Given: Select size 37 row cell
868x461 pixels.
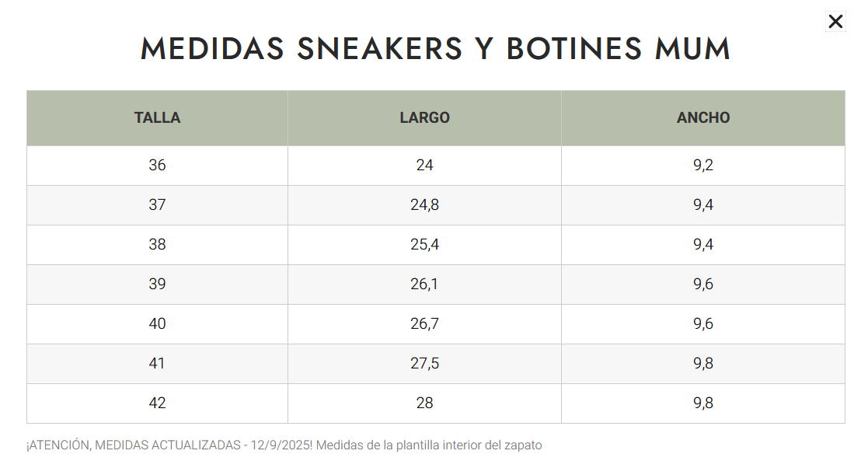Looking at the screenshot, I should [157, 205].
